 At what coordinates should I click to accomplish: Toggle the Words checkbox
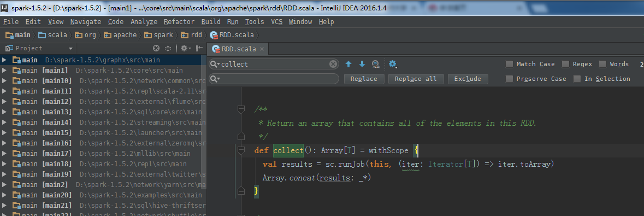[602, 64]
